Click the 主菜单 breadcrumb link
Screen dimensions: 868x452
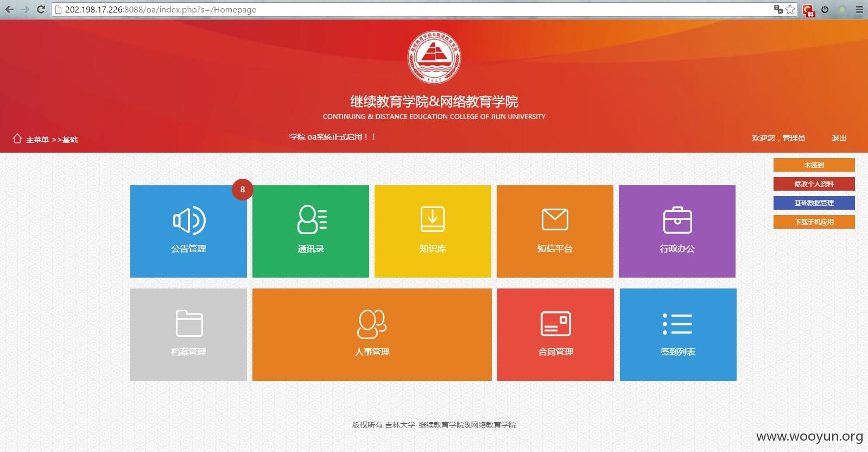[x=37, y=140]
